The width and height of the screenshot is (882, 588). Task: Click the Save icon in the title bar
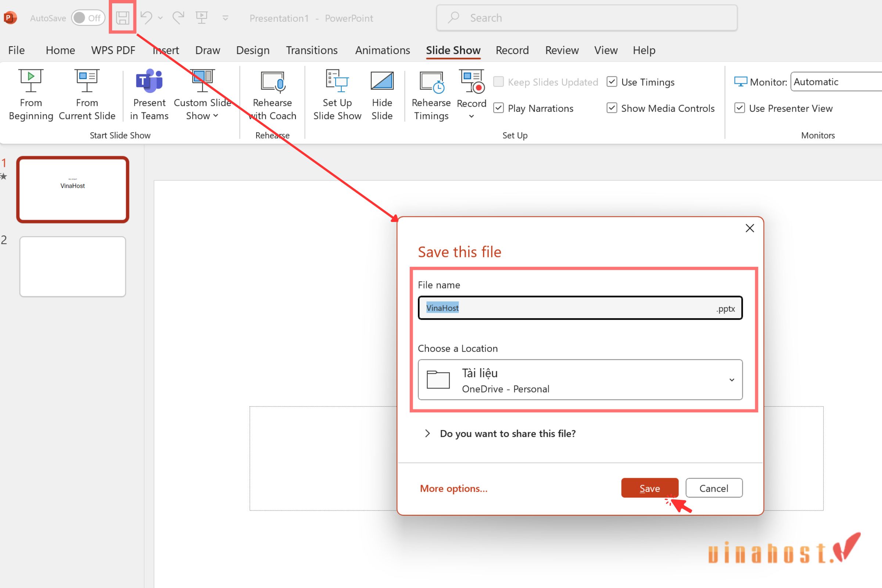123,18
